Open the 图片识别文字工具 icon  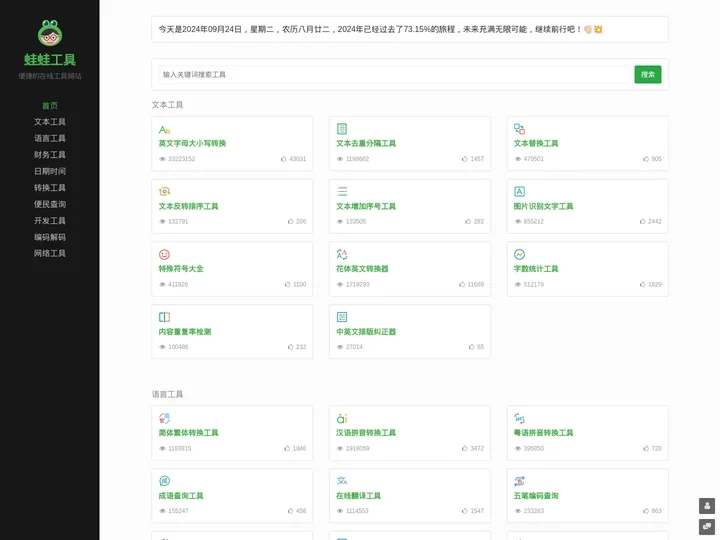coord(519,191)
